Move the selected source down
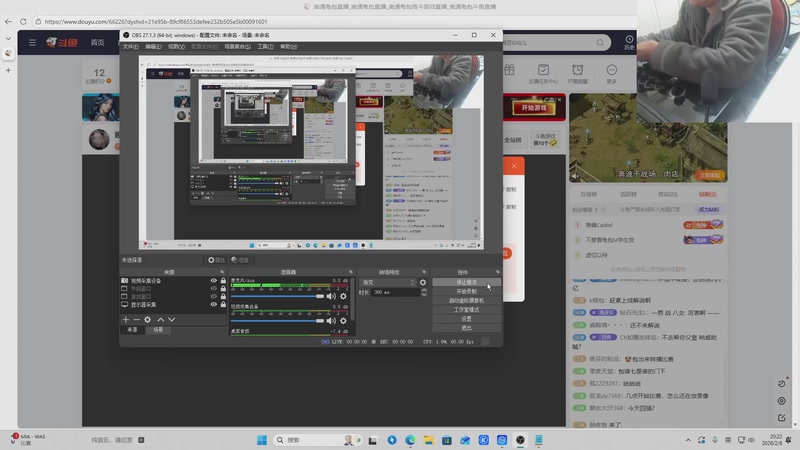 click(171, 319)
